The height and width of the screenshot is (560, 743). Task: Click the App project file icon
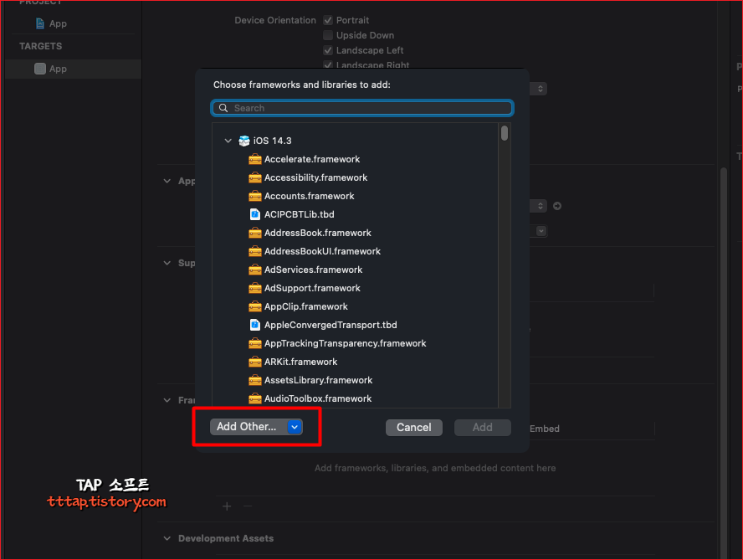click(x=40, y=23)
